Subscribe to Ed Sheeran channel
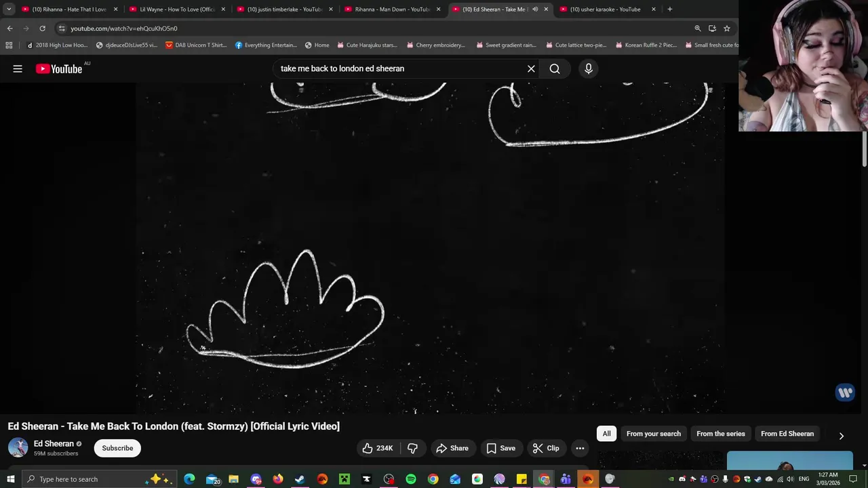Image resolution: width=868 pixels, height=488 pixels. pyautogui.click(x=117, y=448)
